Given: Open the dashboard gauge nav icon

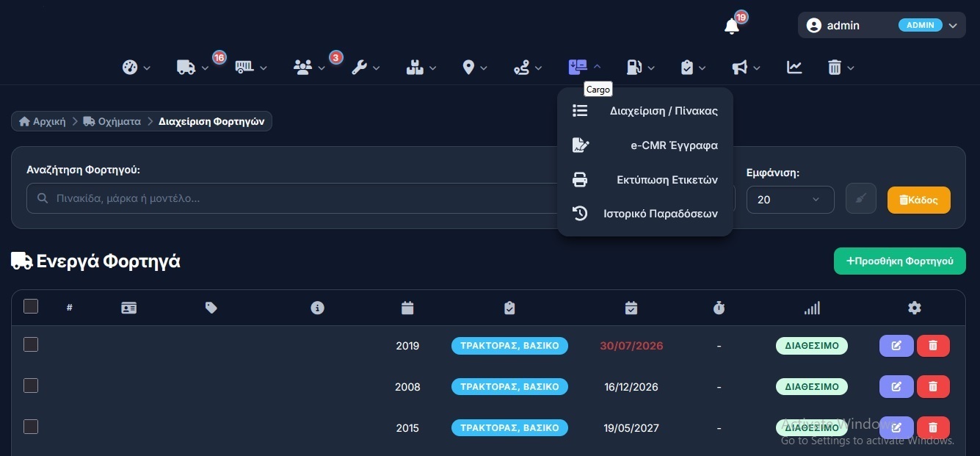Looking at the screenshot, I should (130, 68).
